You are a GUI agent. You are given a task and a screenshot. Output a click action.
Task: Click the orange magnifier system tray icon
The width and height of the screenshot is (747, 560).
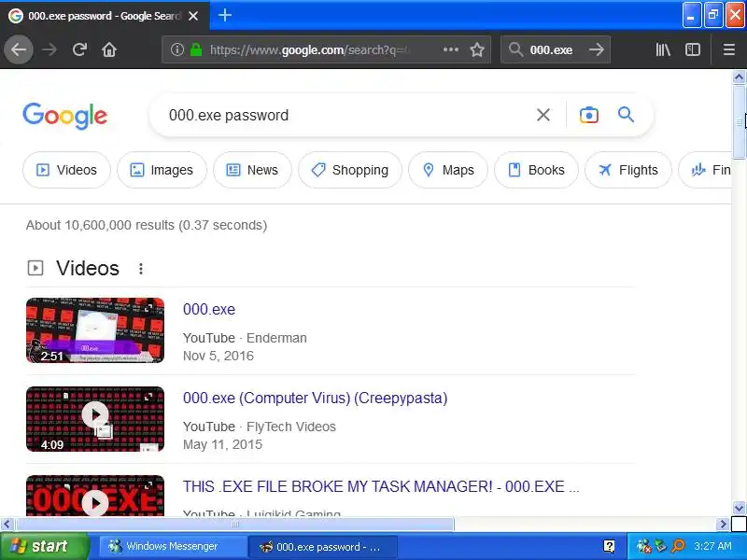click(678, 546)
